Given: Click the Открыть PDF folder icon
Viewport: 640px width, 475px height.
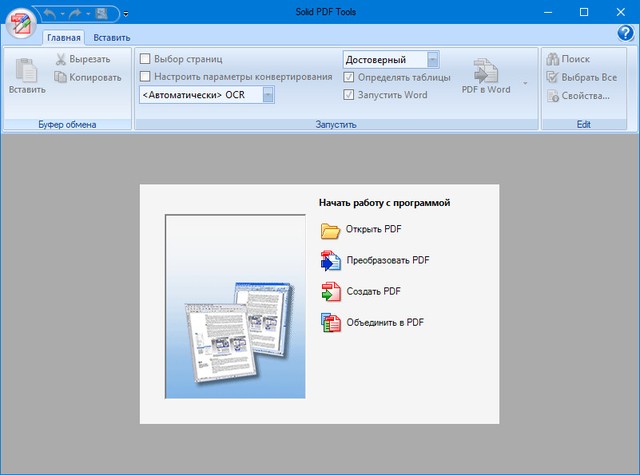Looking at the screenshot, I should 330,230.
